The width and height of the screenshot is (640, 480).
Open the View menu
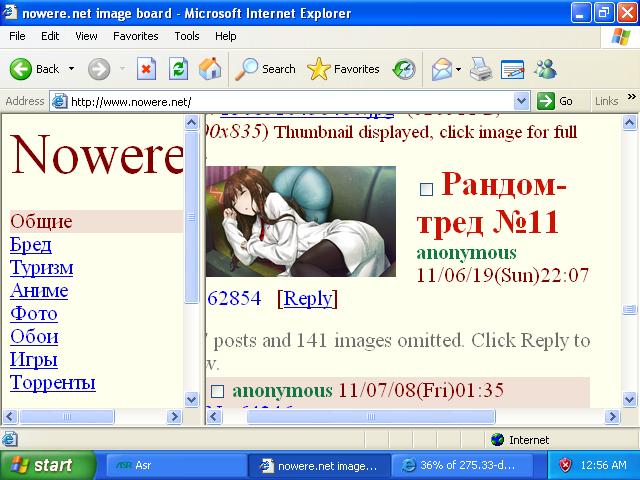[x=86, y=36]
